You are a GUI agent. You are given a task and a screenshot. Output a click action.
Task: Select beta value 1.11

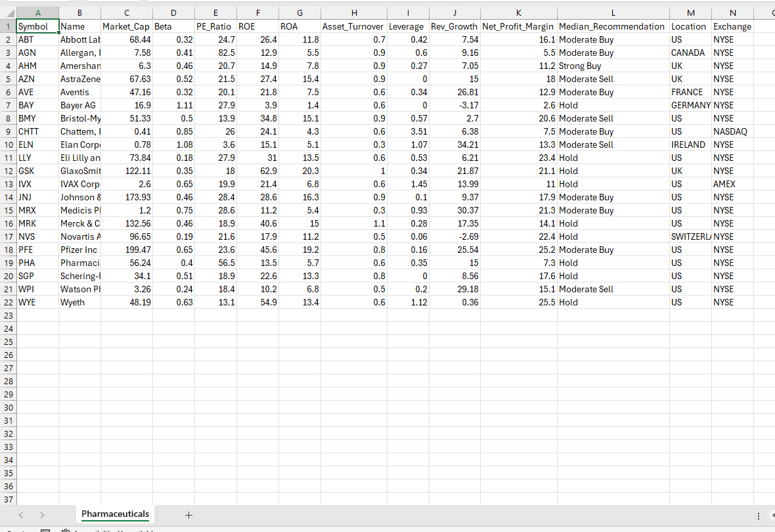[x=173, y=105]
